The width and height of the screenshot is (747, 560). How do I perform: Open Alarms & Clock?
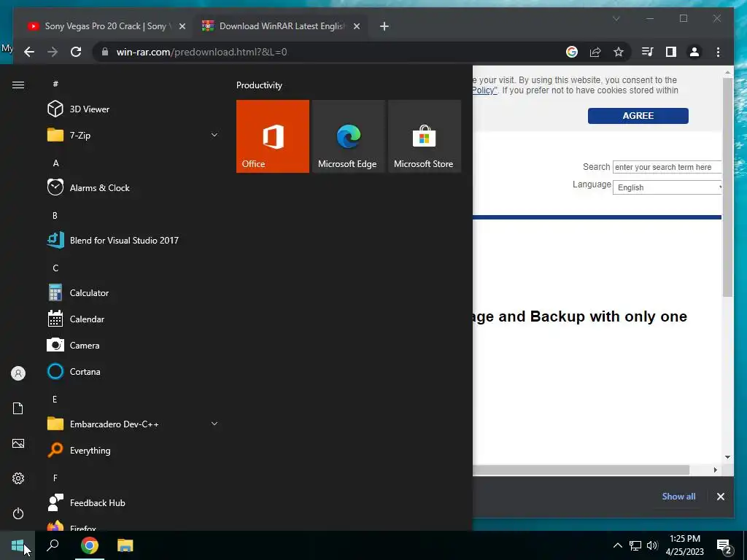click(133, 187)
